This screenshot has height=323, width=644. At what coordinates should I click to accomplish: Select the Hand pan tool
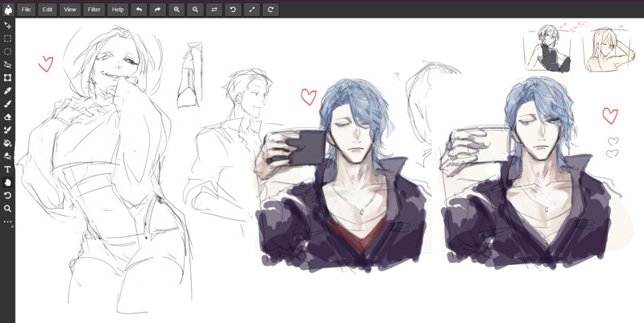coord(7,182)
